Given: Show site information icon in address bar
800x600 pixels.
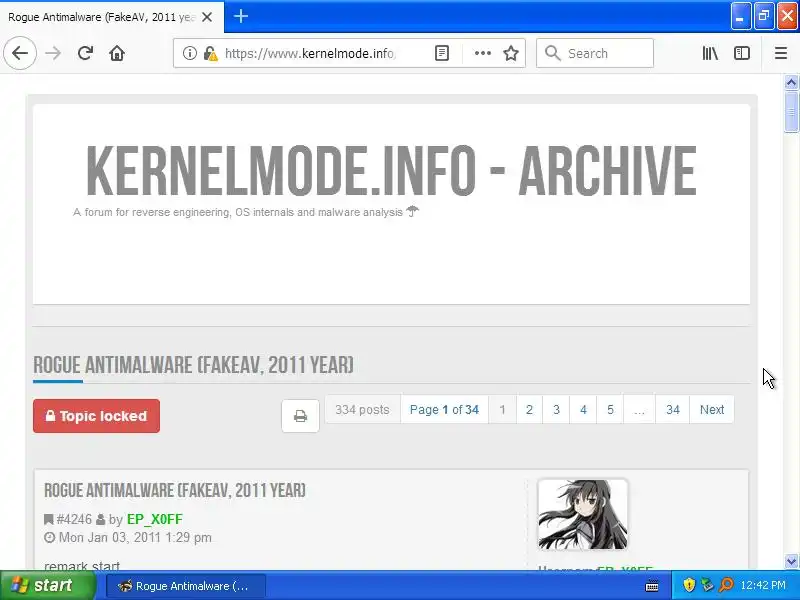Looking at the screenshot, I should (189, 53).
